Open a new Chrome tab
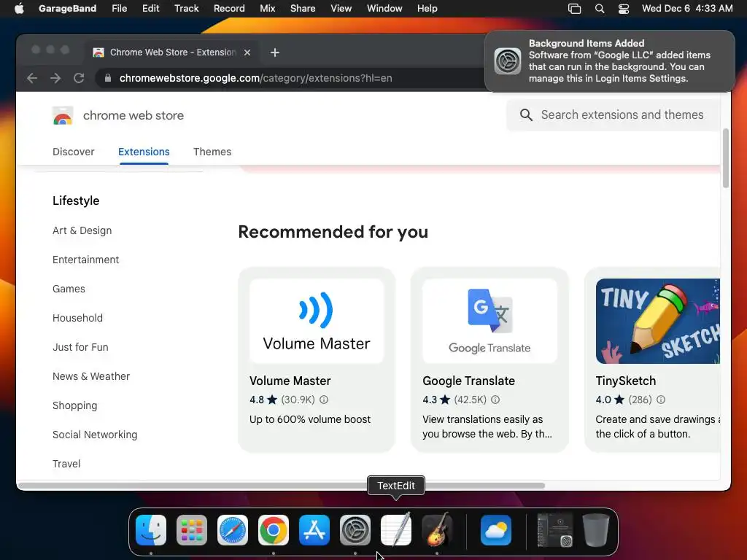The height and width of the screenshot is (560, 747). click(275, 52)
